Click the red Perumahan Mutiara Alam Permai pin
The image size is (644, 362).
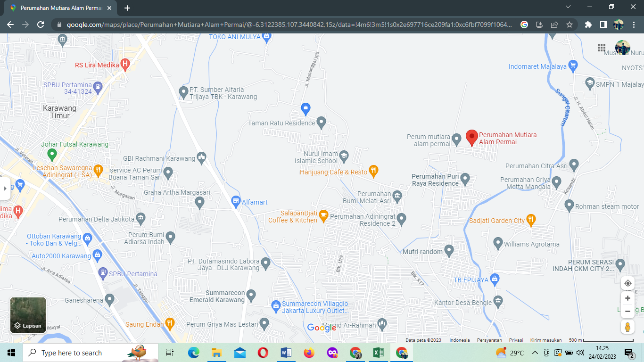[472, 138]
